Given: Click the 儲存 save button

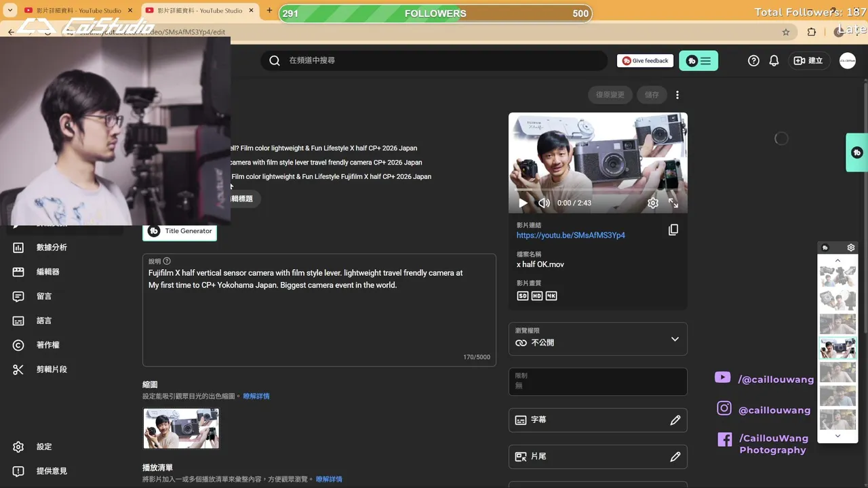Looking at the screenshot, I should click(x=652, y=95).
